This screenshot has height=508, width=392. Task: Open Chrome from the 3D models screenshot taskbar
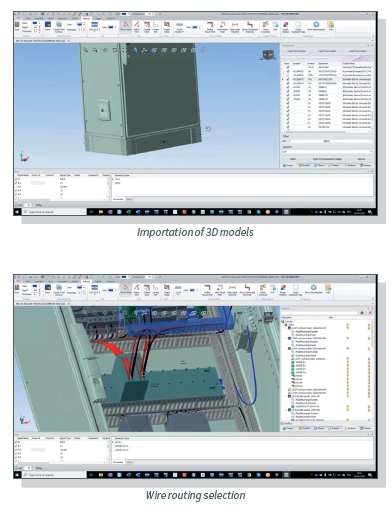tap(249, 212)
